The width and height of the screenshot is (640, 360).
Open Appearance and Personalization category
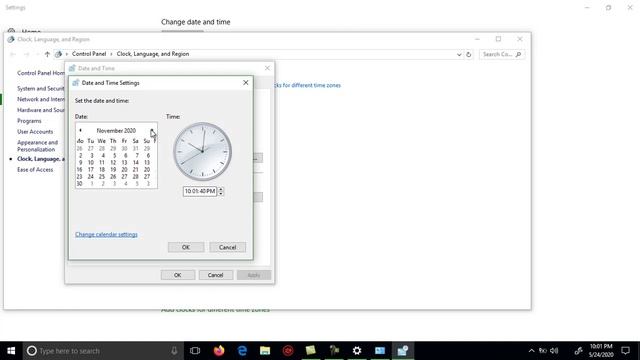(x=38, y=146)
